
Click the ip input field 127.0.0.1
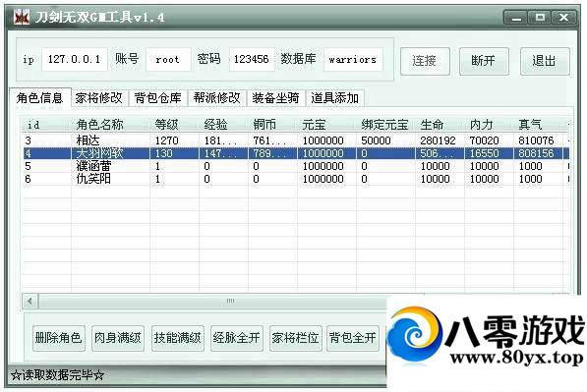click(75, 59)
